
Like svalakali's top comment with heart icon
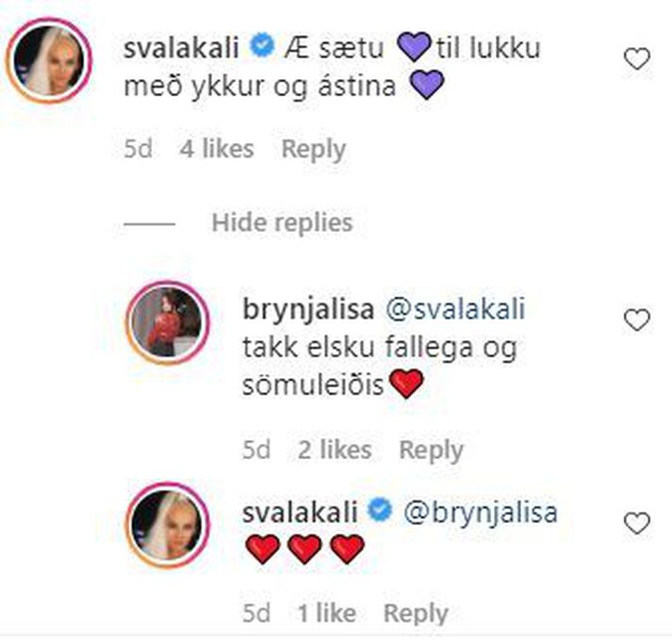(x=637, y=58)
